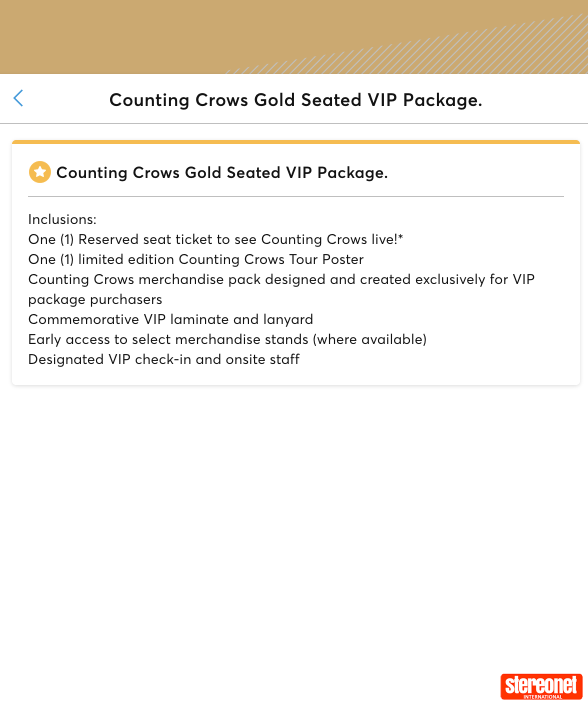The width and height of the screenshot is (588, 705).
Task: Click the Reserved seat ticket inclusion line
Action: pos(215,239)
